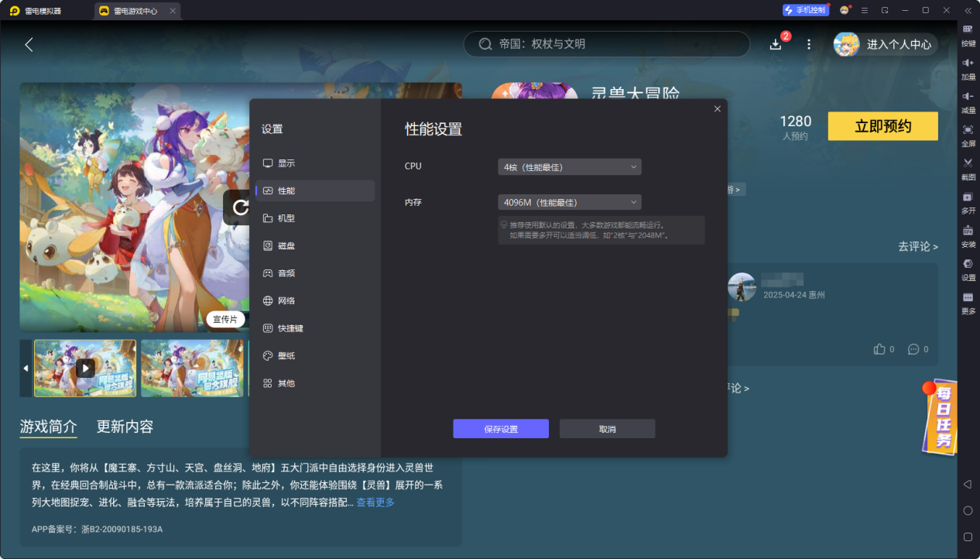Select 音频 in settings sidebar
This screenshot has height=559, width=980.
click(x=315, y=273)
